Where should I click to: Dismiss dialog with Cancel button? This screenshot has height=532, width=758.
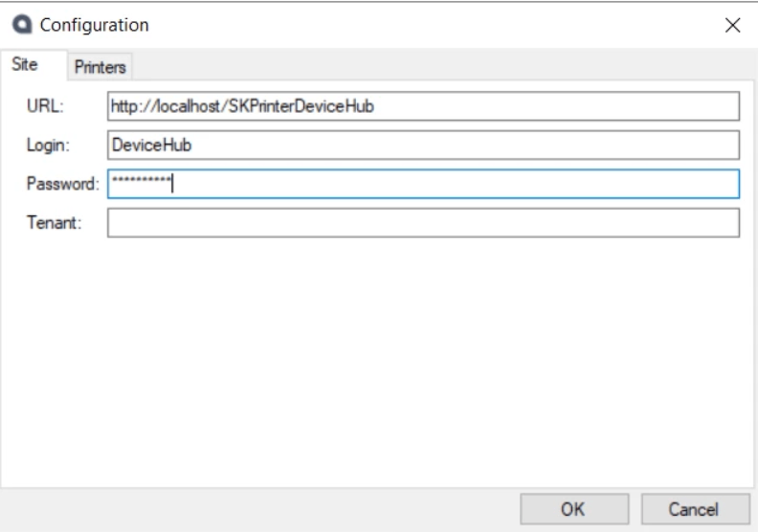coord(695,509)
